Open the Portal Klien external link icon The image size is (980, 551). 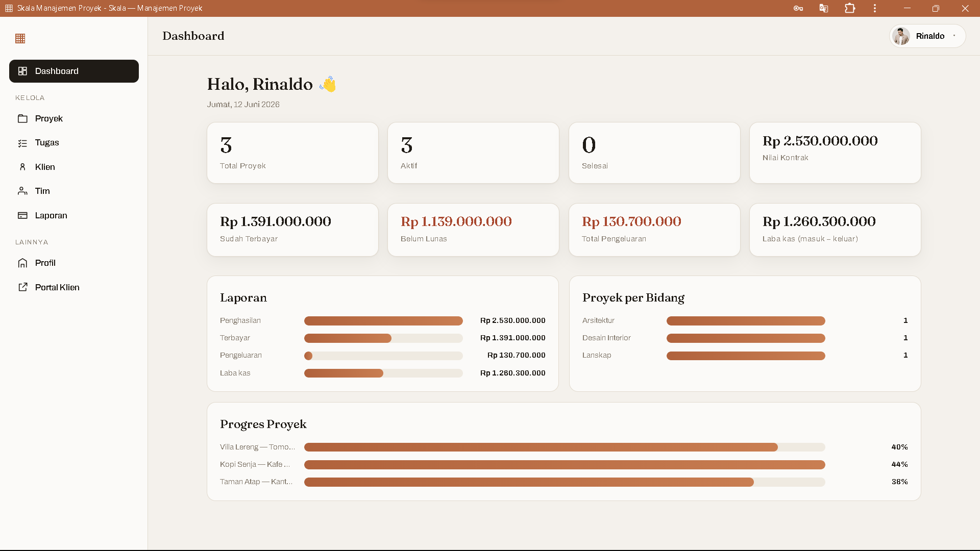pos(22,287)
